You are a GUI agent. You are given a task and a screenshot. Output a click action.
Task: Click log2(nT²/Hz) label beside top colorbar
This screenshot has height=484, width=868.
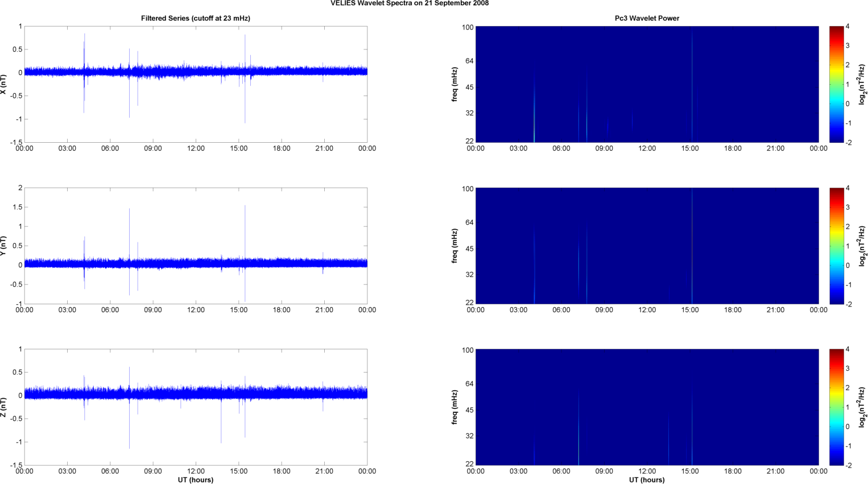point(862,84)
